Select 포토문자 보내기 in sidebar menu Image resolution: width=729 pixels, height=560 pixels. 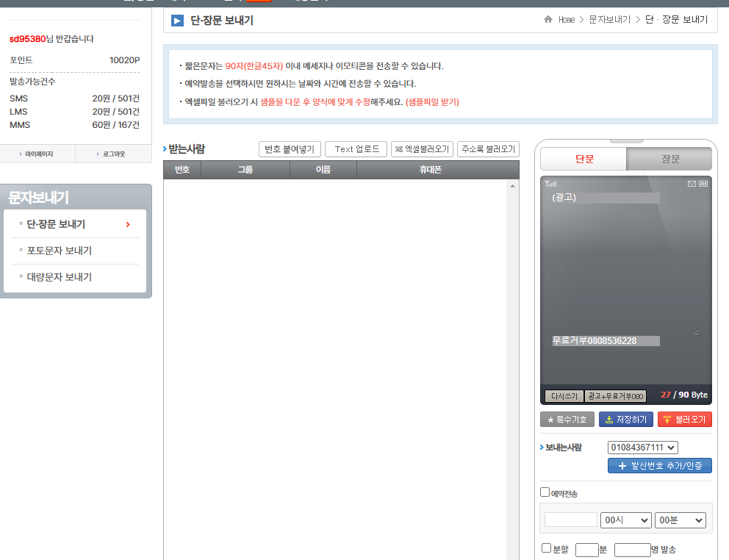[60, 251]
